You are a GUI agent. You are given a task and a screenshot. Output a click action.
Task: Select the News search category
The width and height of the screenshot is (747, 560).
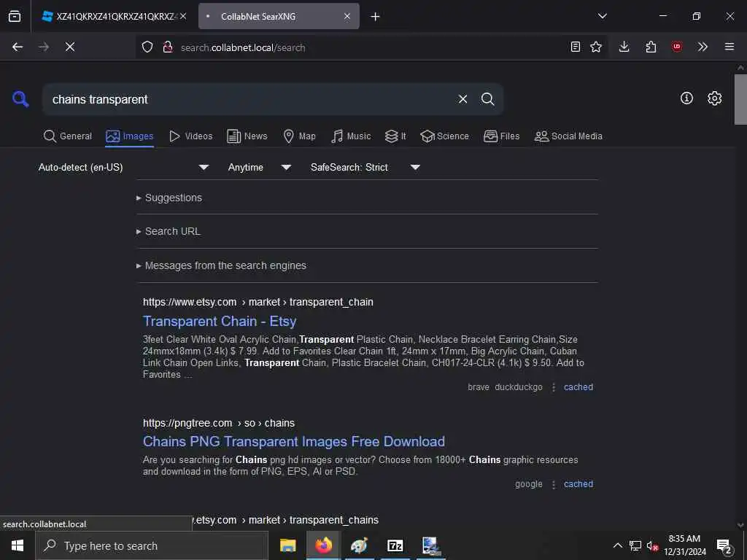[x=247, y=136]
